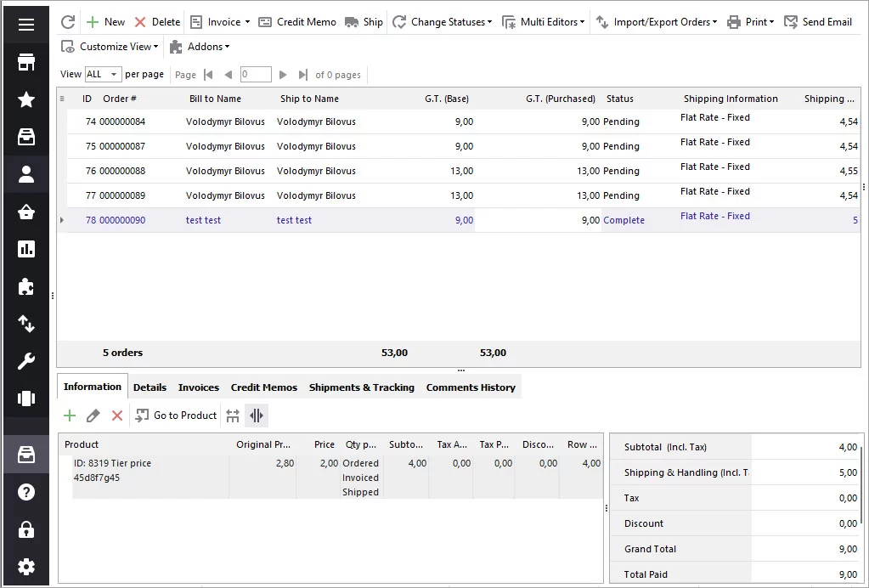Toggle the column auto-width icon

(x=256, y=416)
